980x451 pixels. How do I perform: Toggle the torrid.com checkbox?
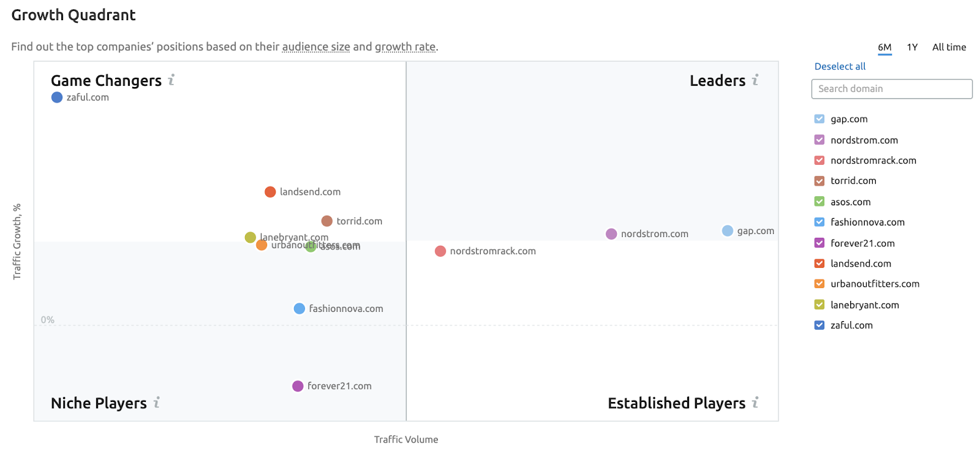click(x=820, y=181)
